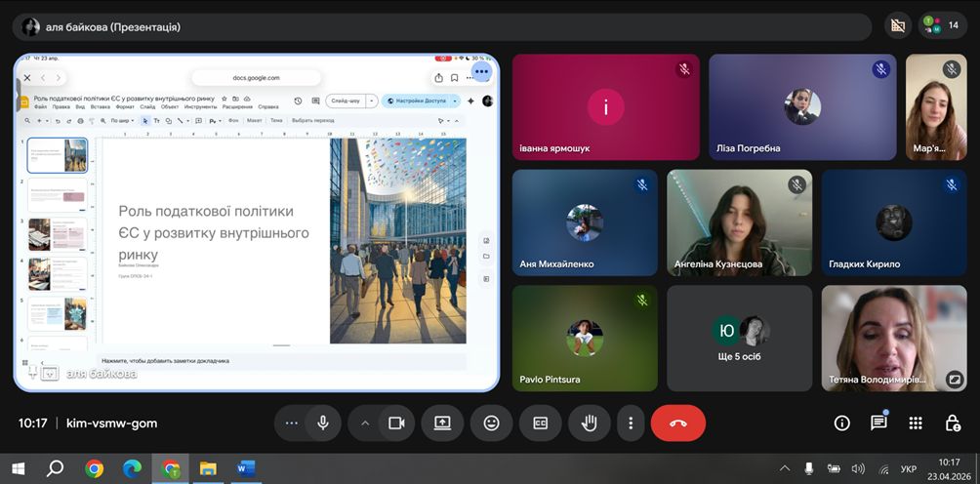The image size is (980, 484).
Task: Toggle the camera on or off
Action: coord(396,423)
